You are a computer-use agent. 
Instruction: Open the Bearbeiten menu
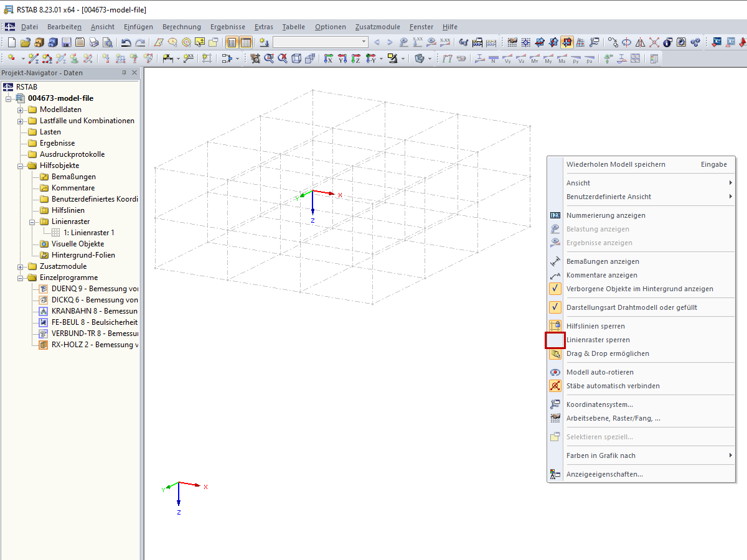click(64, 27)
